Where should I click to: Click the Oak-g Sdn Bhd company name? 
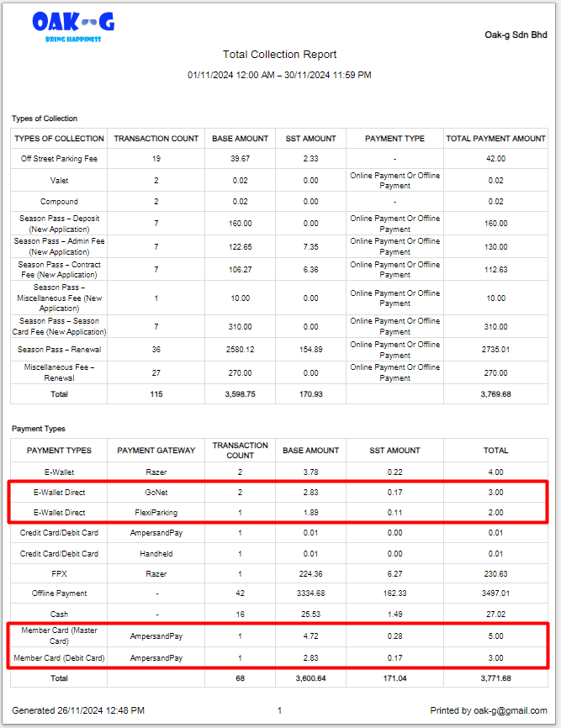point(516,35)
